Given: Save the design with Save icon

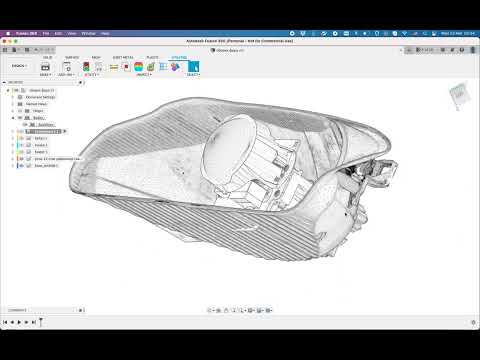Looking at the screenshot, I should [x=27, y=50].
